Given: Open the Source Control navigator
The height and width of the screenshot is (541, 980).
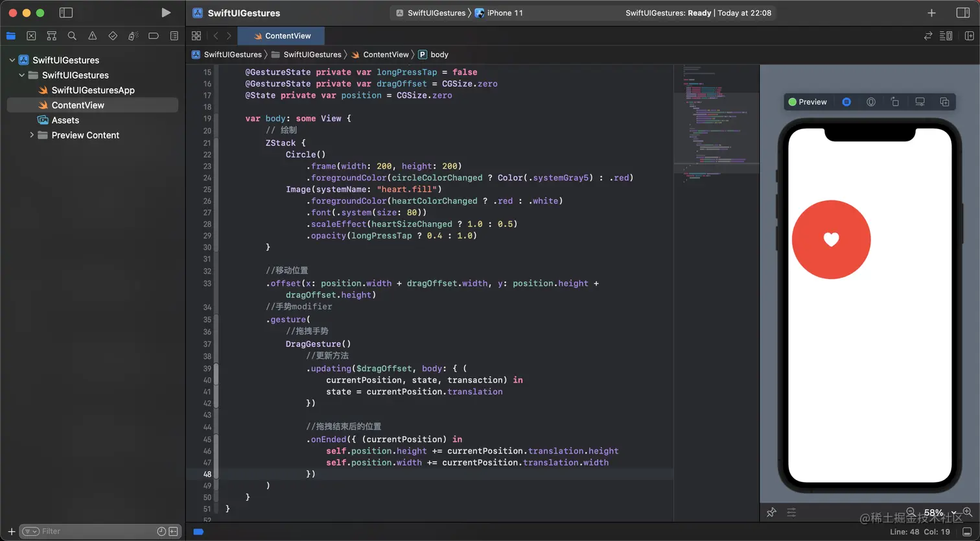Looking at the screenshot, I should coord(31,36).
